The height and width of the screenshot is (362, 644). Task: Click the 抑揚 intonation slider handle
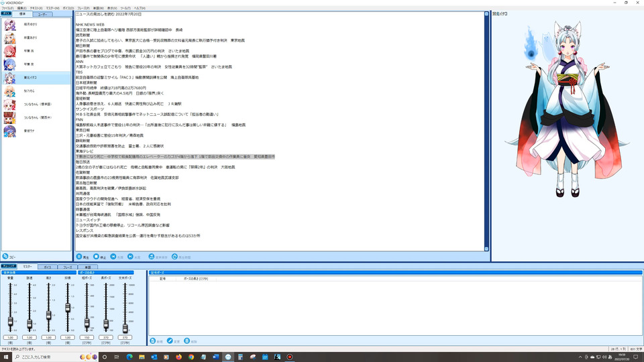pos(68,308)
